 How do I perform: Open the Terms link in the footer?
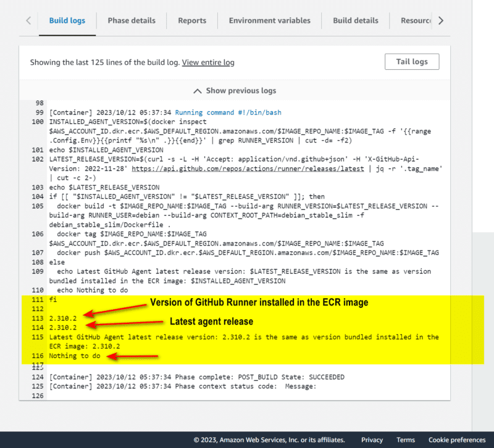pyautogui.click(x=406, y=440)
